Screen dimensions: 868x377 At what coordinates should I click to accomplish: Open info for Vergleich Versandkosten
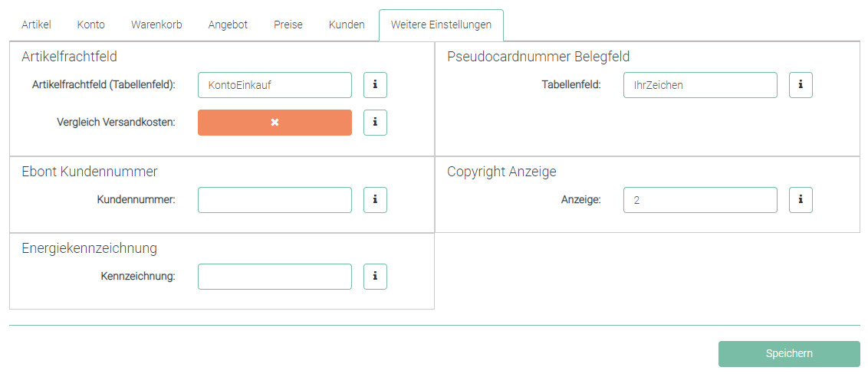[375, 123]
